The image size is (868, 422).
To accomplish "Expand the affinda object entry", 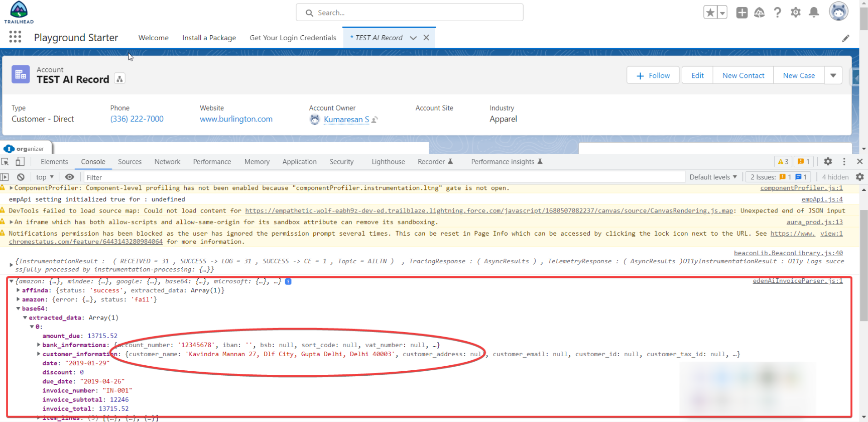I will pyautogui.click(x=19, y=290).
